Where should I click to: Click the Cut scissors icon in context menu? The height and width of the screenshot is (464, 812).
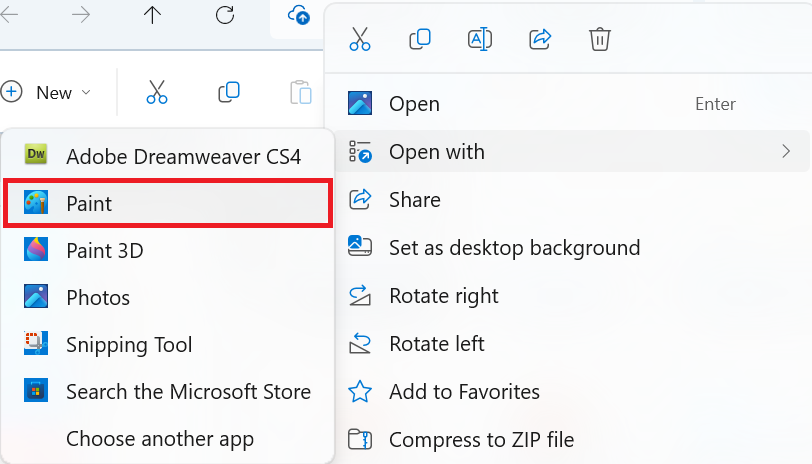[x=360, y=40]
